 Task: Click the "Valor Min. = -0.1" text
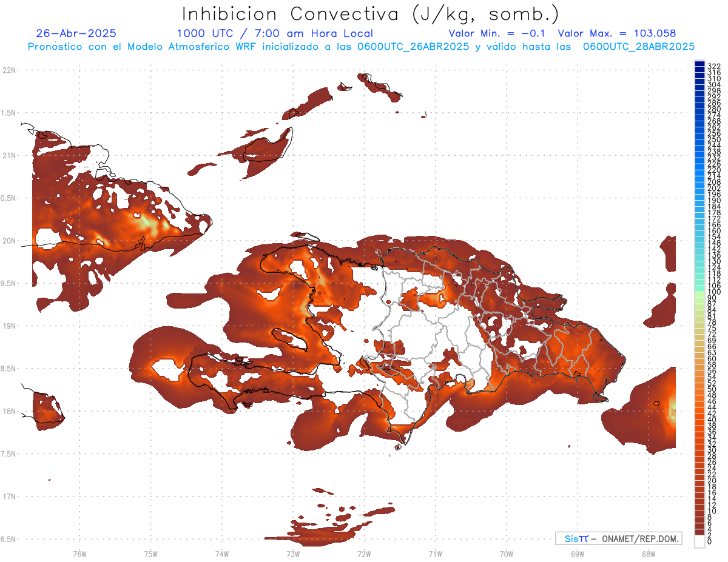[497, 33]
